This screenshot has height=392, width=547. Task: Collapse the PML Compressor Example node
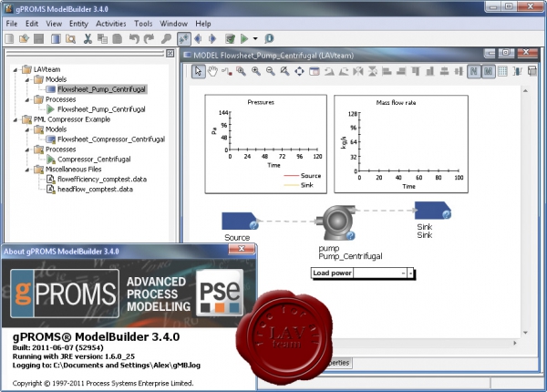coord(15,120)
